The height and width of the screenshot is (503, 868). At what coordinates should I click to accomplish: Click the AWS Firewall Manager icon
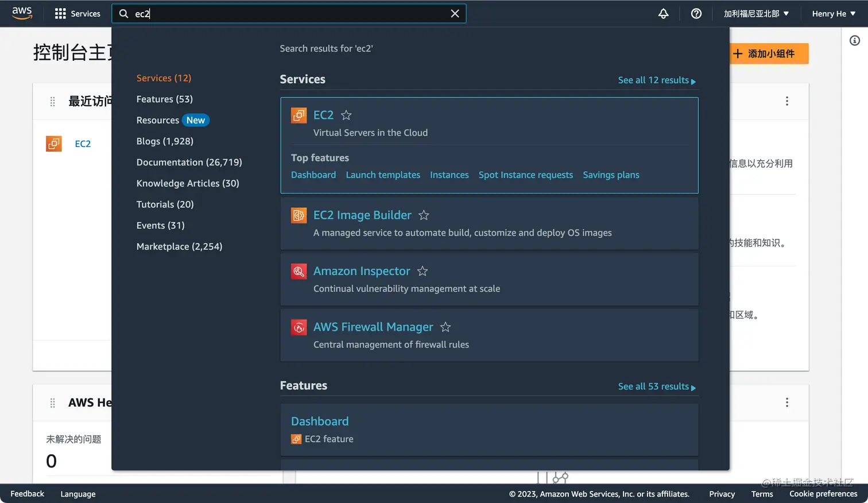pyautogui.click(x=299, y=327)
